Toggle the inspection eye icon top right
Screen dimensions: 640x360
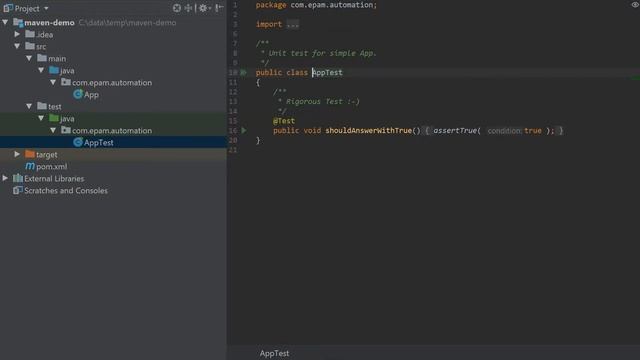coord(635,4)
